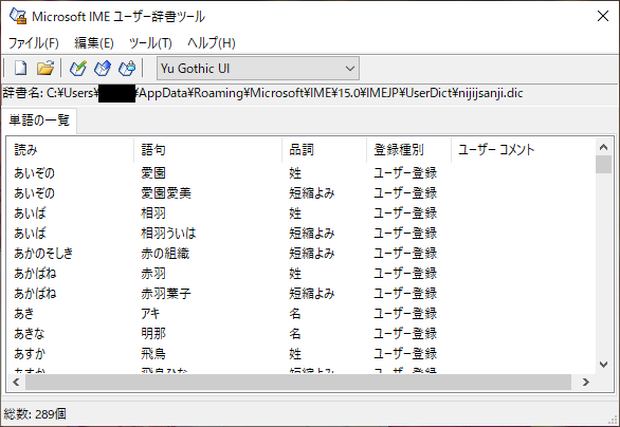Open the ヘルプ(H) menu
The width and height of the screenshot is (620, 427).
[x=212, y=43]
